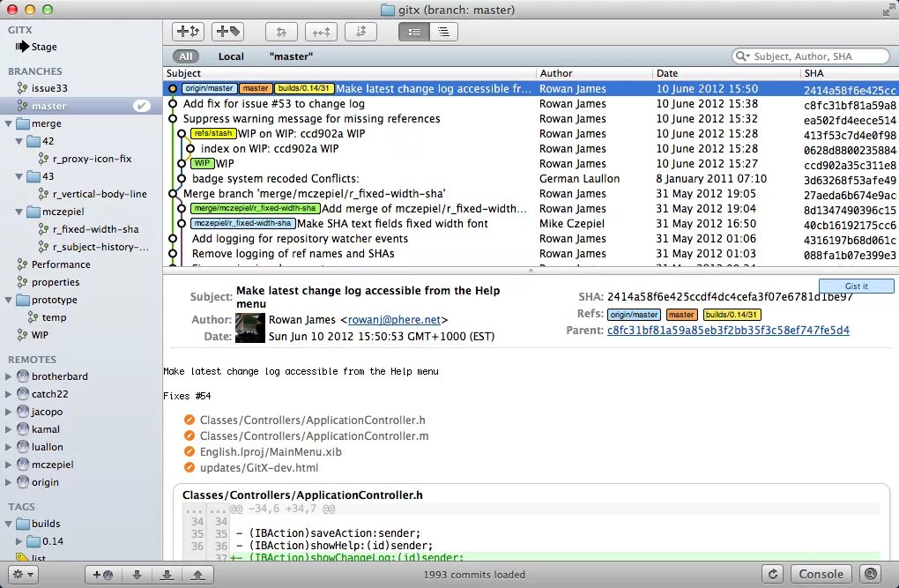The height and width of the screenshot is (588, 899).
Task: Select commit 'Suppress warning message for missing references'
Action: click(x=531, y=119)
